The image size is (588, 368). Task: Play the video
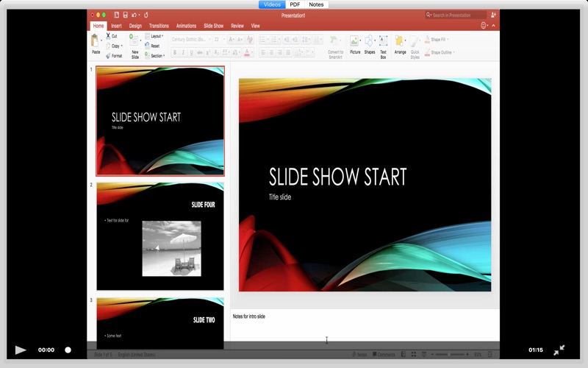[21, 350]
